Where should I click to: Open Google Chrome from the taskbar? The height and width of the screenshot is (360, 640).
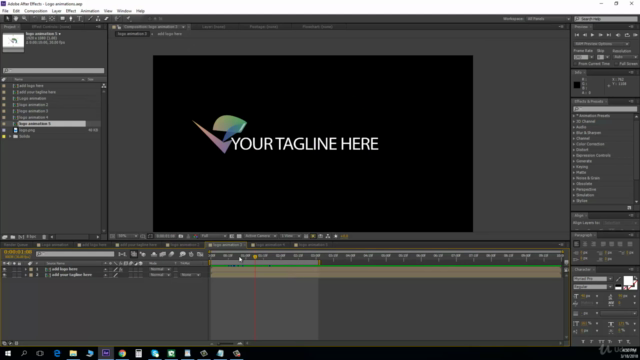[x=122, y=353]
